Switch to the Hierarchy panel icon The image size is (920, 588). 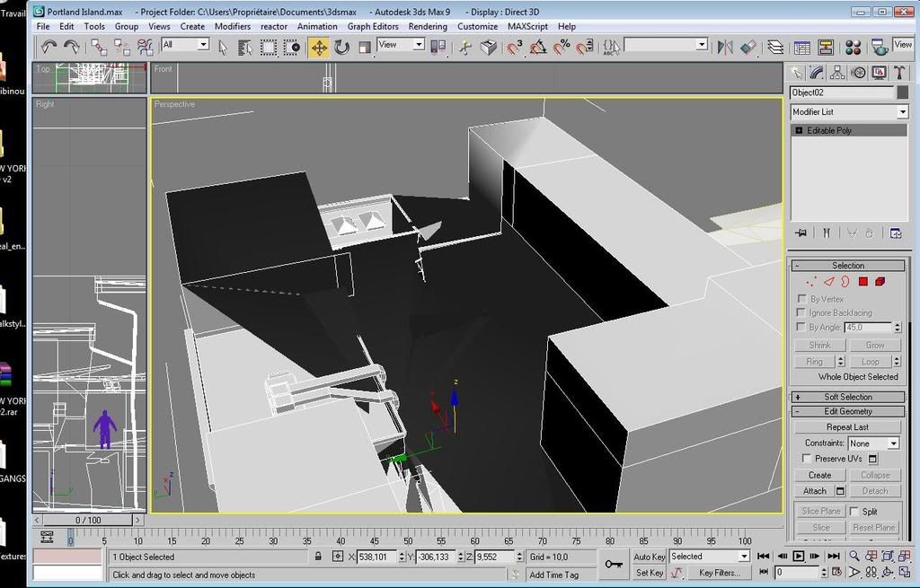click(837, 73)
